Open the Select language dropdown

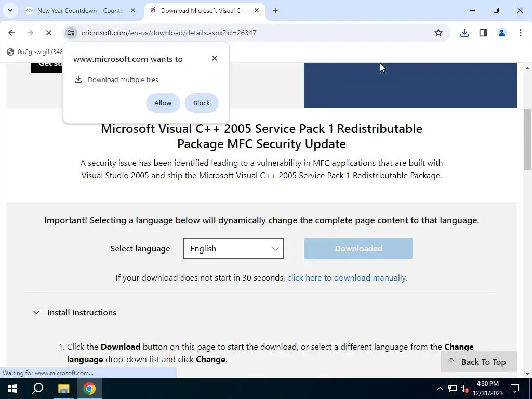[233, 248]
